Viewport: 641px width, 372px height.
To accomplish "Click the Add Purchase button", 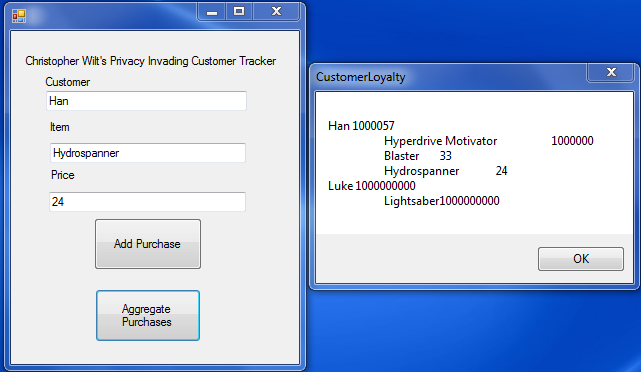I will pyautogui.click(x=148, y=244).
